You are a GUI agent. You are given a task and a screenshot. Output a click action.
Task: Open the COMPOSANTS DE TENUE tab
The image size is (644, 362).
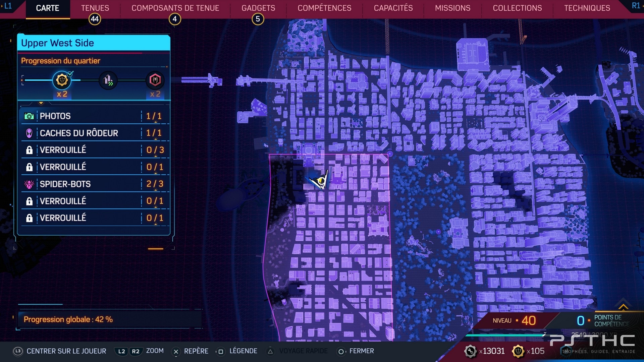coord(175,8)
